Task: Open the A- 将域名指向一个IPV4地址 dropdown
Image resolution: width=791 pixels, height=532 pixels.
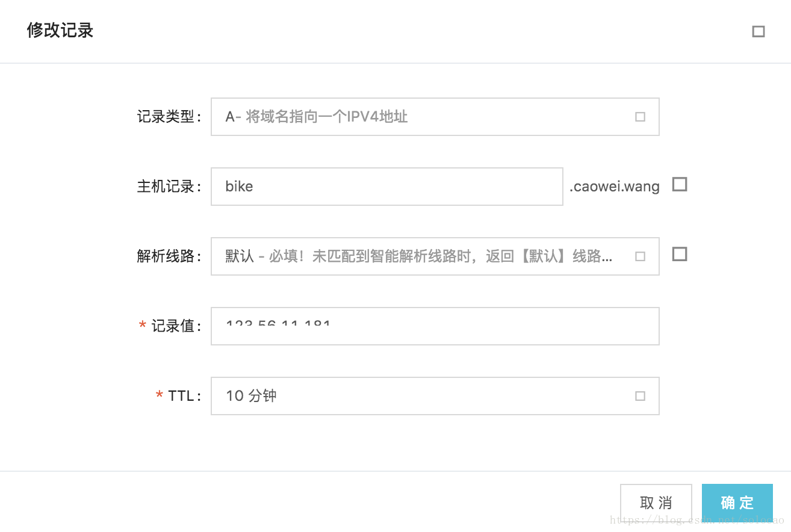Action: click(x=435, y=117)
